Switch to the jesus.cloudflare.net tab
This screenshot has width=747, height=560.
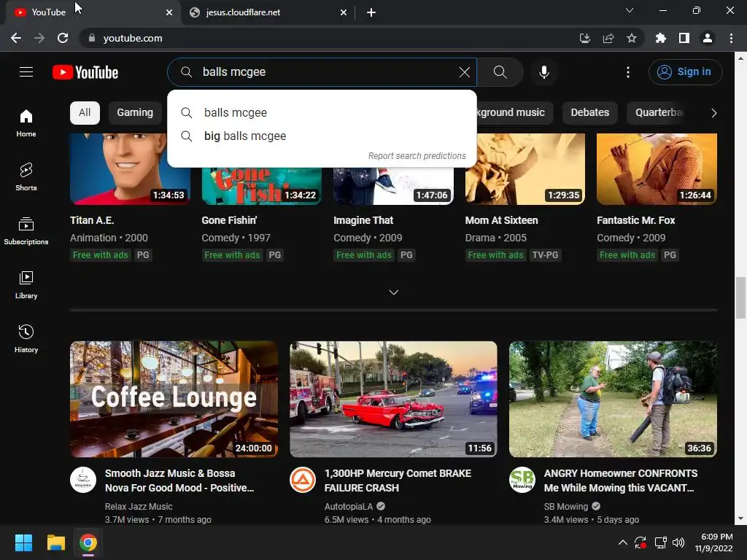point(243,12)
